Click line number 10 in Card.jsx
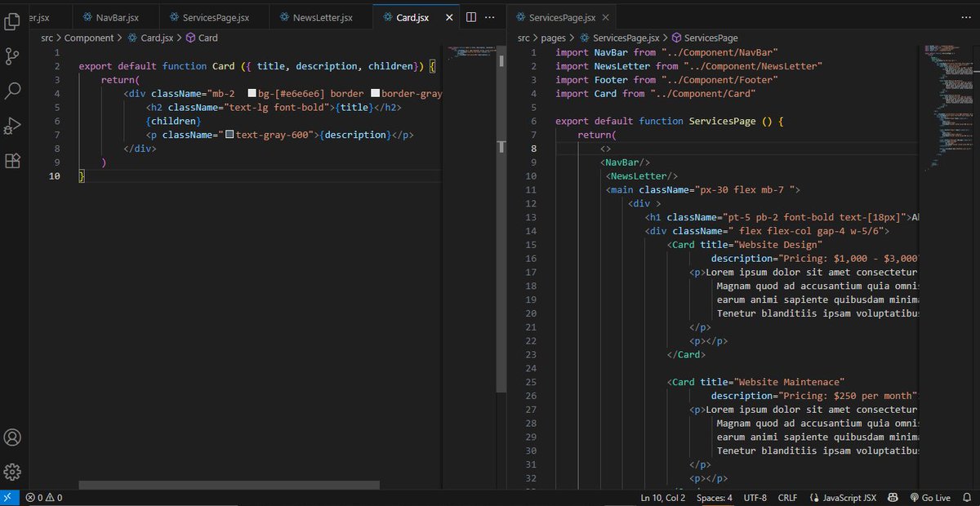The width and height of the screenshot is (980, 506). point(56,176)
